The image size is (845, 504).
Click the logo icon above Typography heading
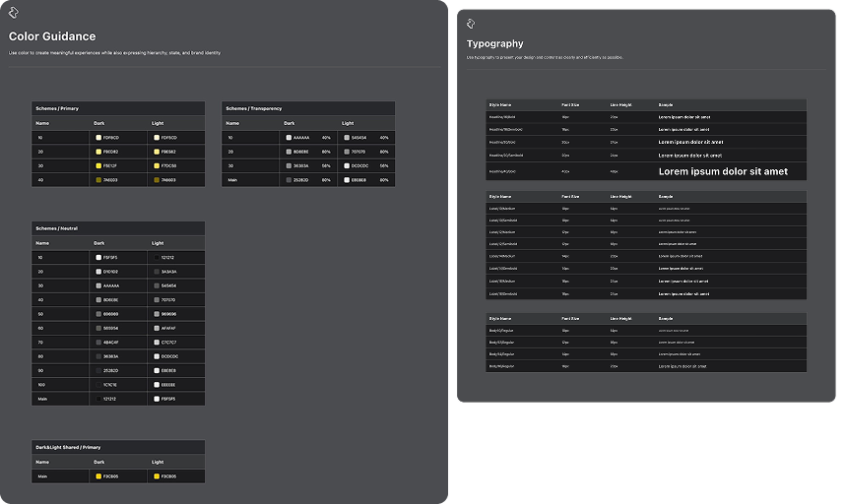(471, 24)
